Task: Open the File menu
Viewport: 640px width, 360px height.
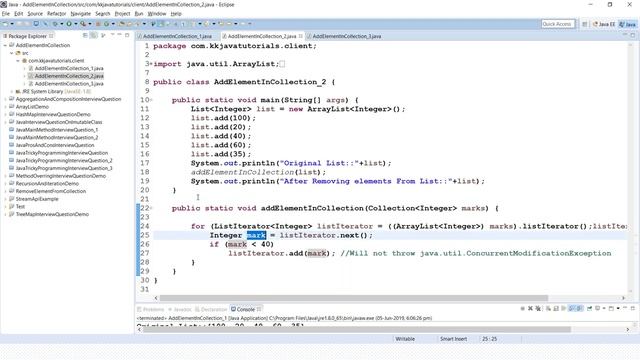Action: pyautogui.click(x=6, y=14)
